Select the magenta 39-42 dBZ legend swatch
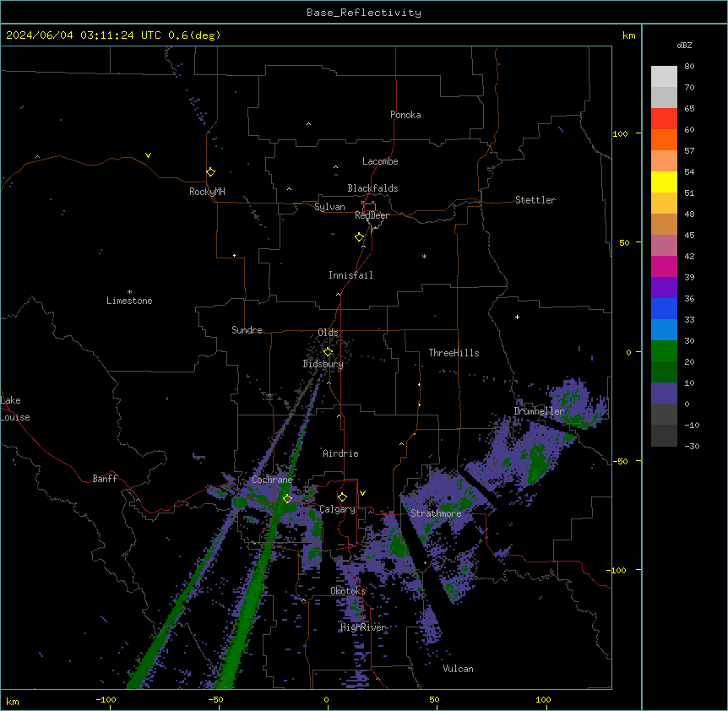 (x=664, y=266)
